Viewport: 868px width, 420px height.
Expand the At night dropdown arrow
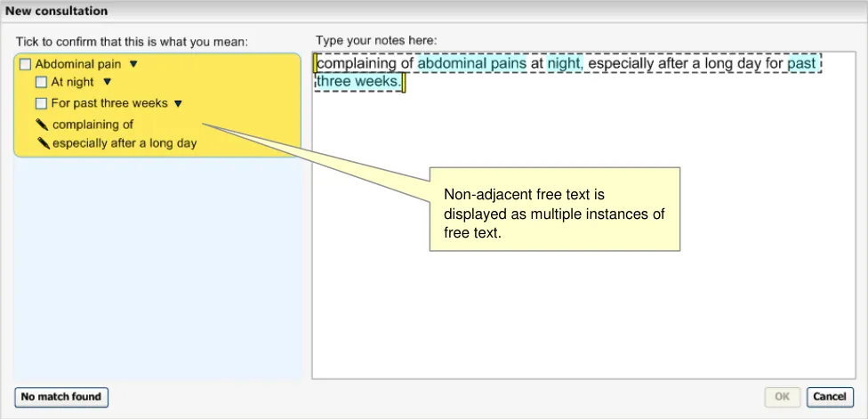108,83
